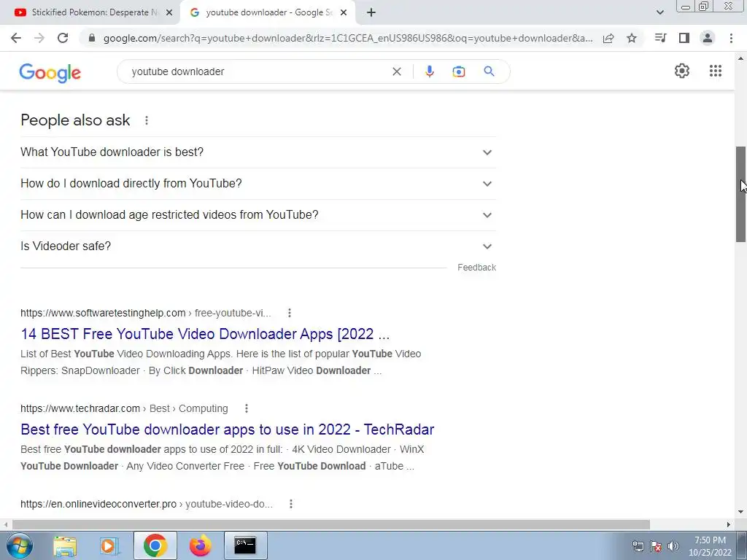This screenshot has height=560, width=747.
Task: Open the Windows Start menu
Action: 20,545
